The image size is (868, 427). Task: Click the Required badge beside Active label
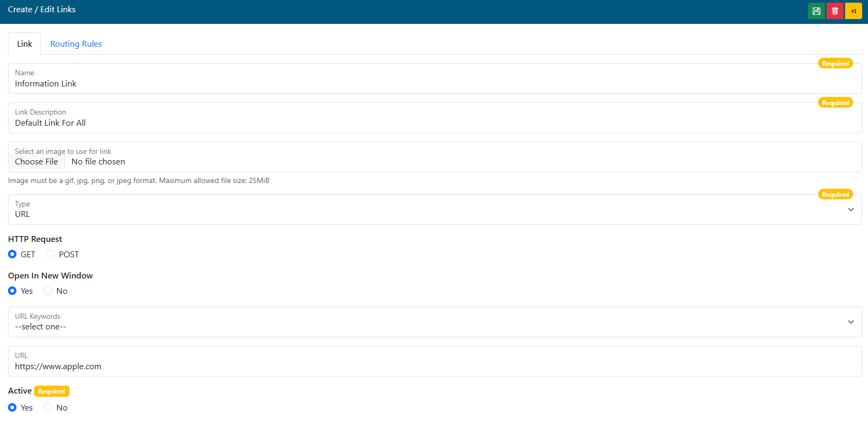pos(51,391)
